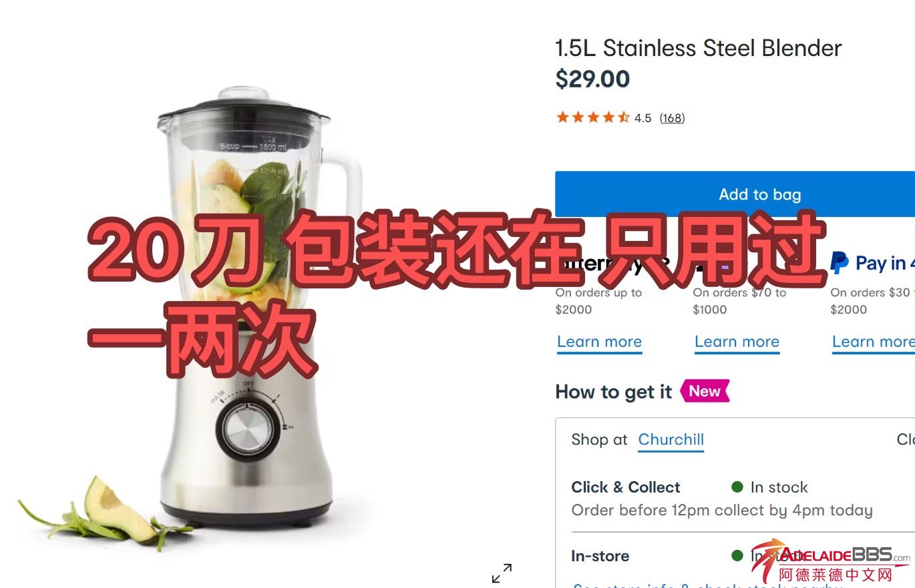This screenshot has width=915, height=588.
Task: Select the In-store option row
Action: [x=735, y=556]
